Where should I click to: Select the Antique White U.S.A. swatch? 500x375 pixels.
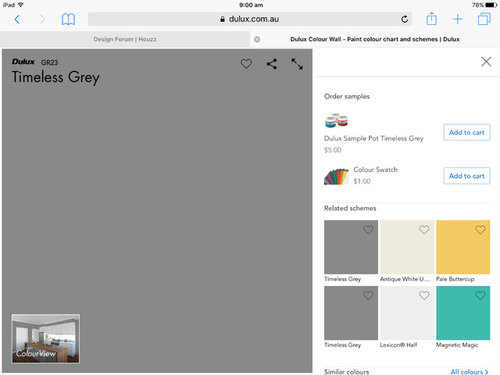[x=407, y=247]
